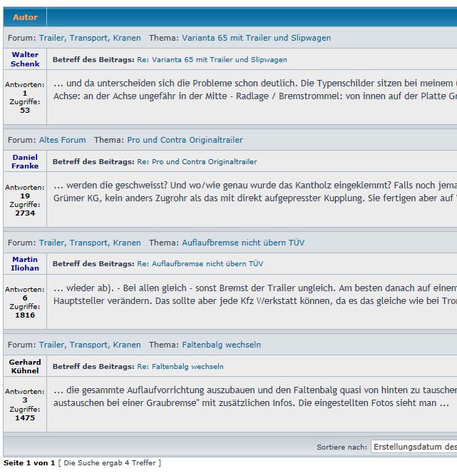Viewport: 457px width, 476px height.
Task: Go to the 'Altes Forum' forum
Action: pos(62,140)
